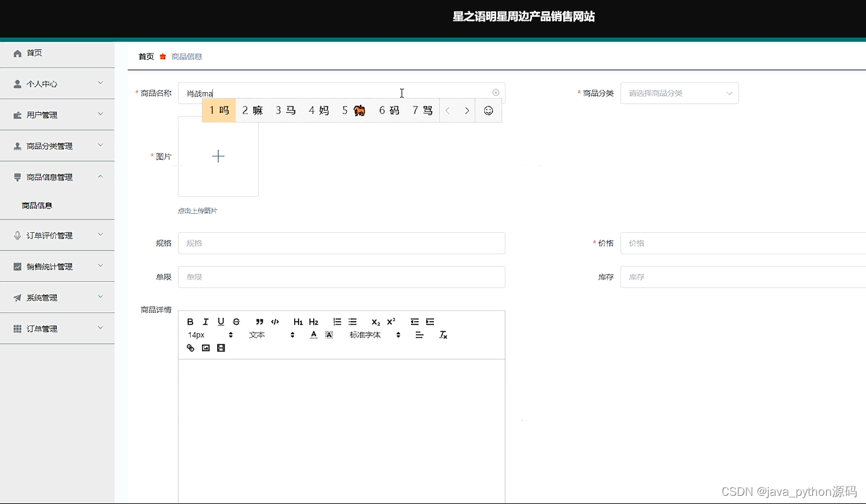This screenshot has height=504, width=866.
Task: Insert a blockquote in editor
Action: click(259, 322)
